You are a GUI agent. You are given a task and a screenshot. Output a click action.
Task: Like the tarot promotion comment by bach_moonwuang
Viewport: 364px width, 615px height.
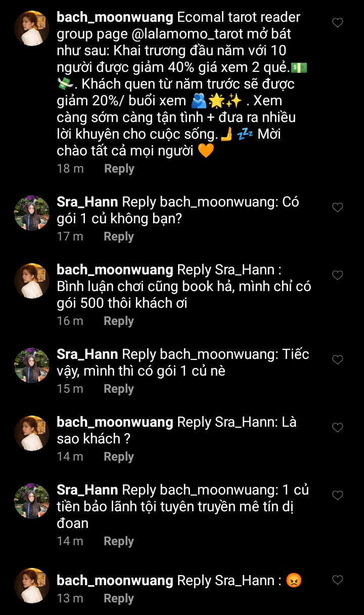click(337, 23)
